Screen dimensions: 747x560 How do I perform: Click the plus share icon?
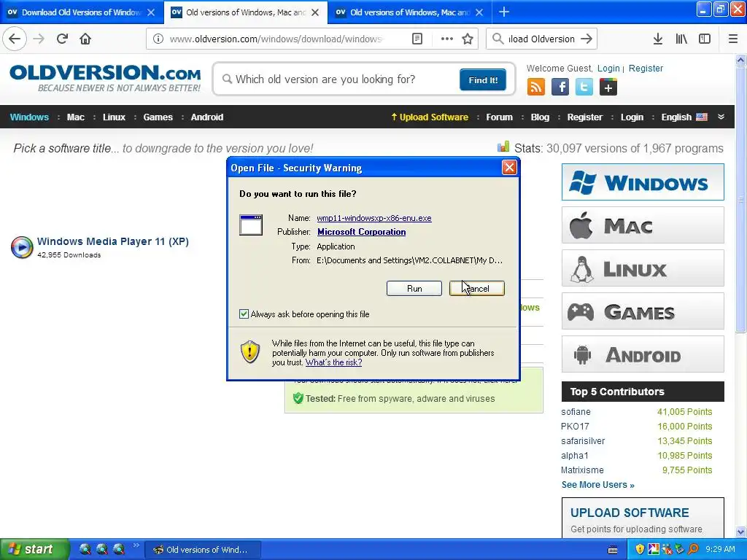click(608, 87)
